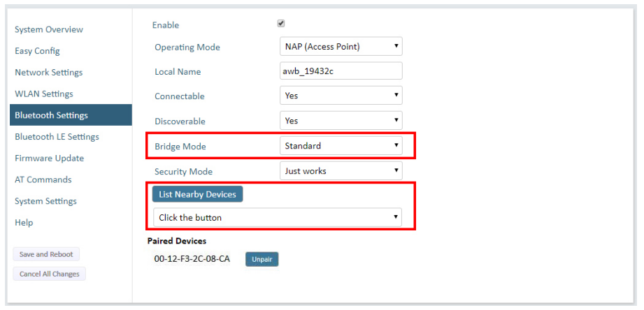Click the Local Name text field
The image size is (644, 310).
click(341, 71)
